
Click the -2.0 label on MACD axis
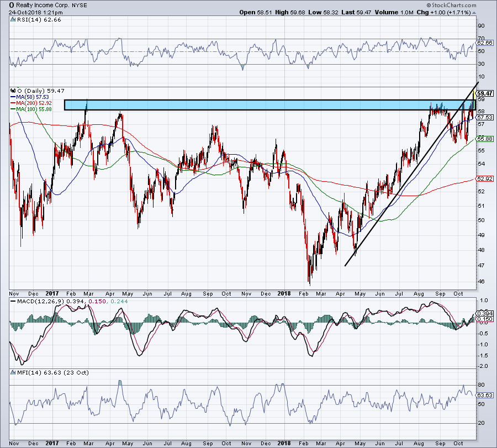483,366
